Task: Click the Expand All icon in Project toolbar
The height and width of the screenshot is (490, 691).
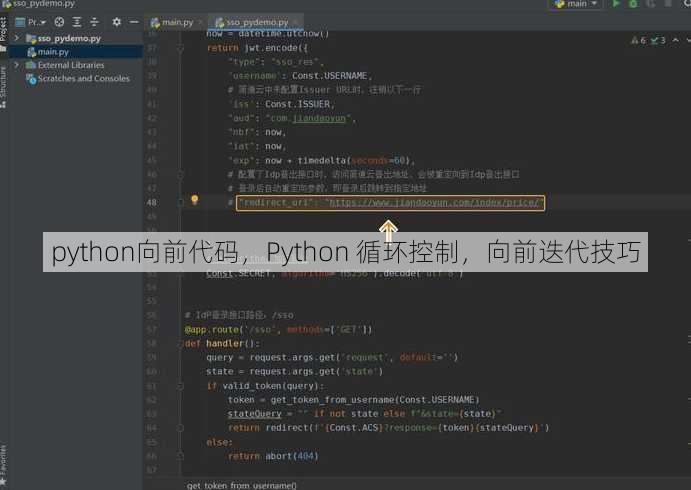Action: [77, 22]
